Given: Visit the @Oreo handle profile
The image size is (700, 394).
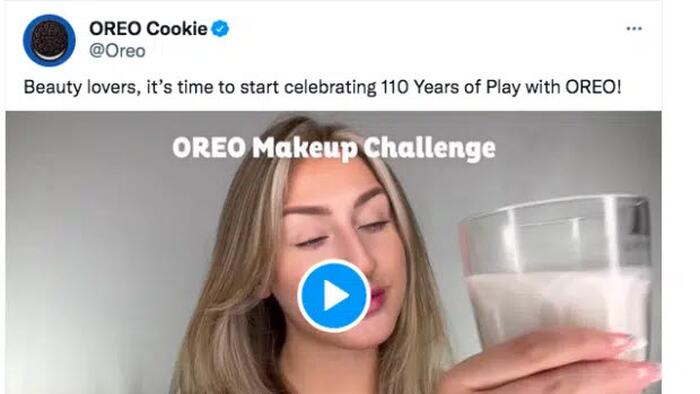Looking at the screenshot, I should 117,51.
